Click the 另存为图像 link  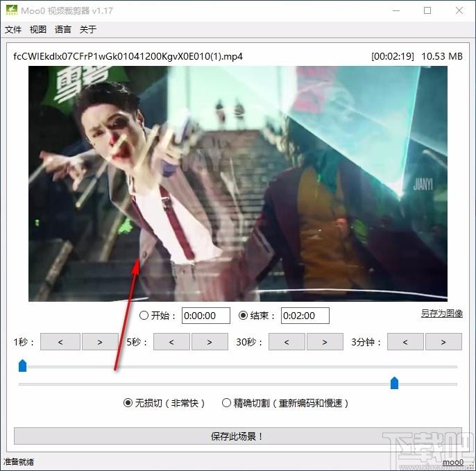point(442,314)
